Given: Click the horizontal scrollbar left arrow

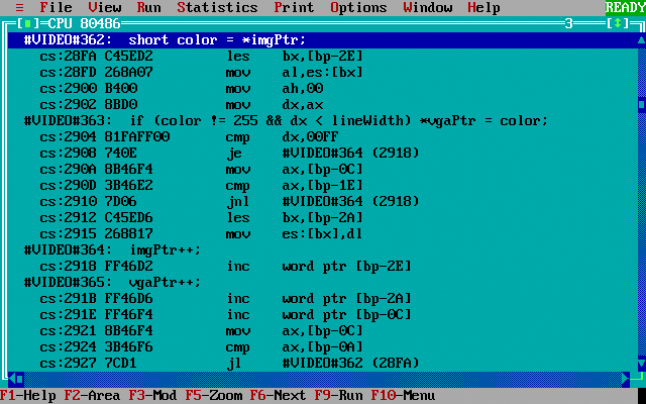Looking at the screenshot, I should pos(12,378).
